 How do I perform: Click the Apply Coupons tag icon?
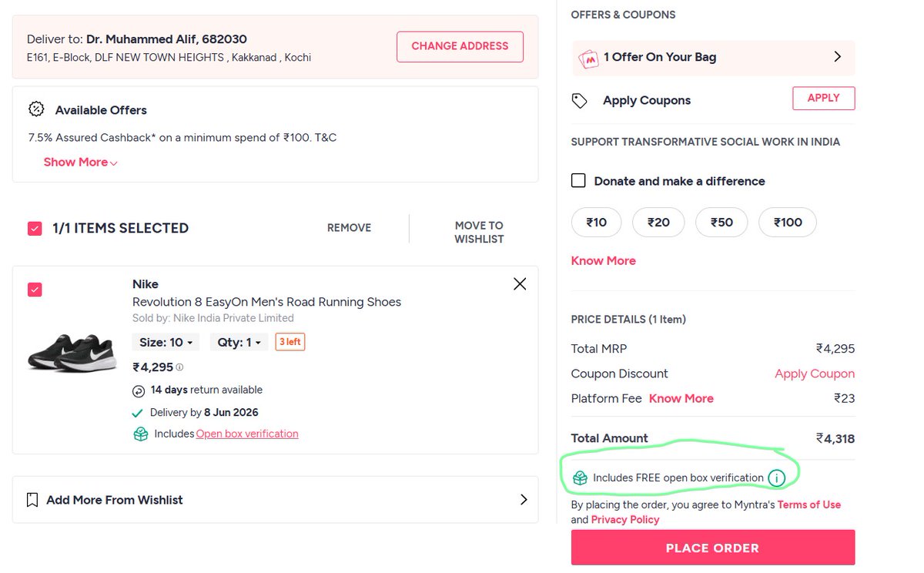(x=579, y=101)
